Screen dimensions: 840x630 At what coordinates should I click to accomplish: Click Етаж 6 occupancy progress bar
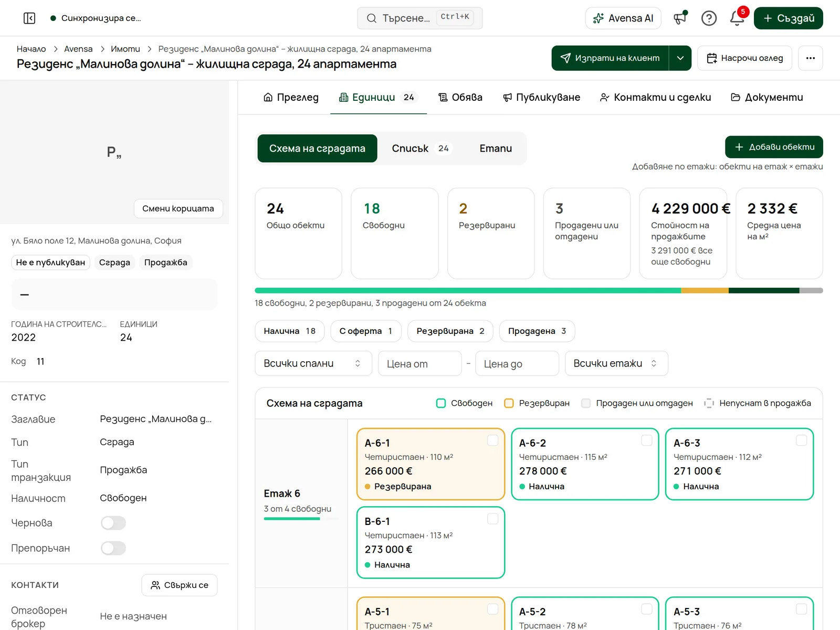(301, 519)
